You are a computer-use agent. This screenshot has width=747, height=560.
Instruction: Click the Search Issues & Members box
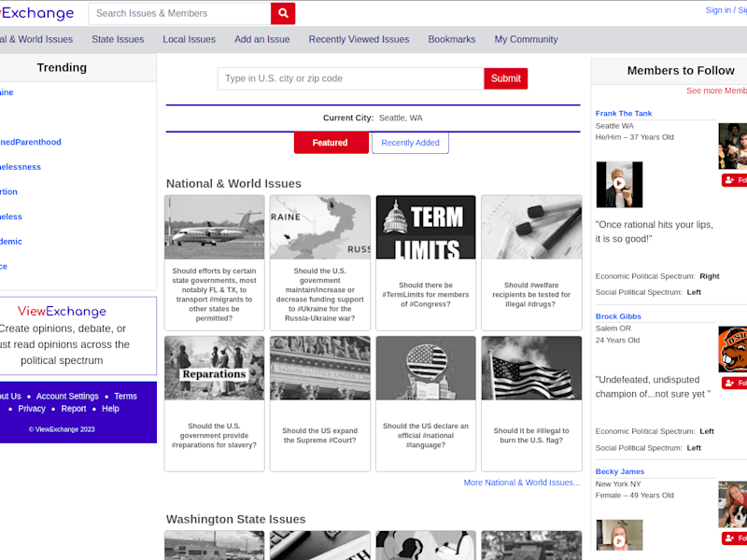[x=179, y=13]
